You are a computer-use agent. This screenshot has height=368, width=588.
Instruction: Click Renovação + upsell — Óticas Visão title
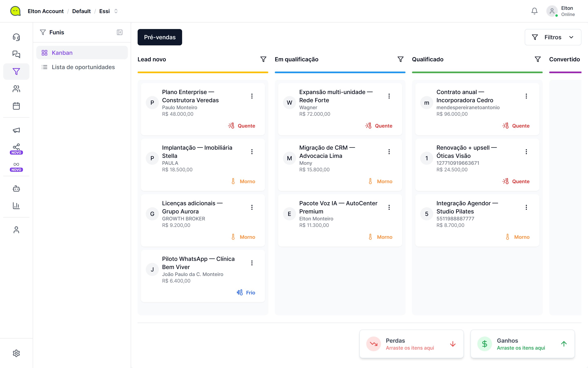tap(467, 152)
